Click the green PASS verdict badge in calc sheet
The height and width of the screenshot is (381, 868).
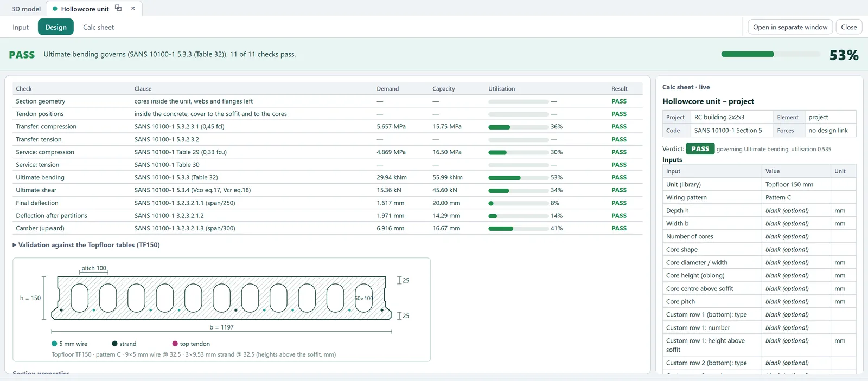pos(700,149)
